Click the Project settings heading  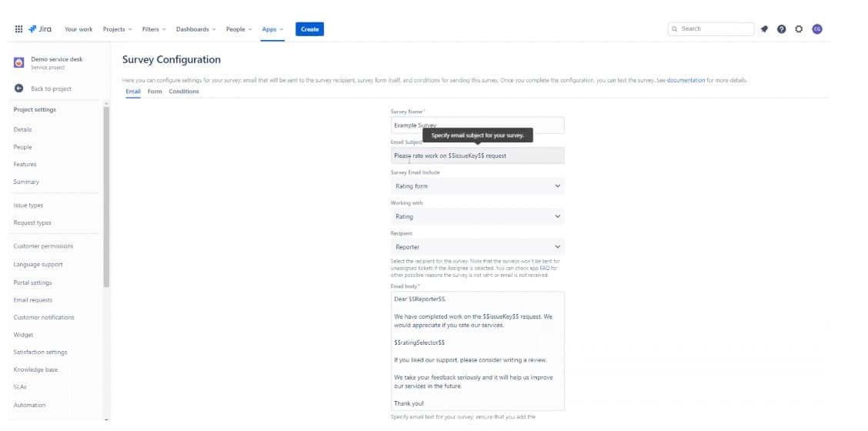coord(35,110)
